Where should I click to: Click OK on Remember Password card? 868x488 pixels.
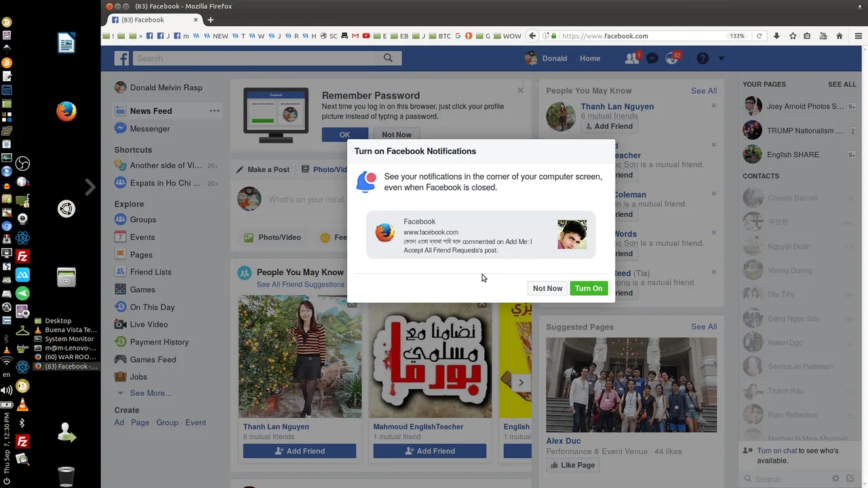[344, 134]
